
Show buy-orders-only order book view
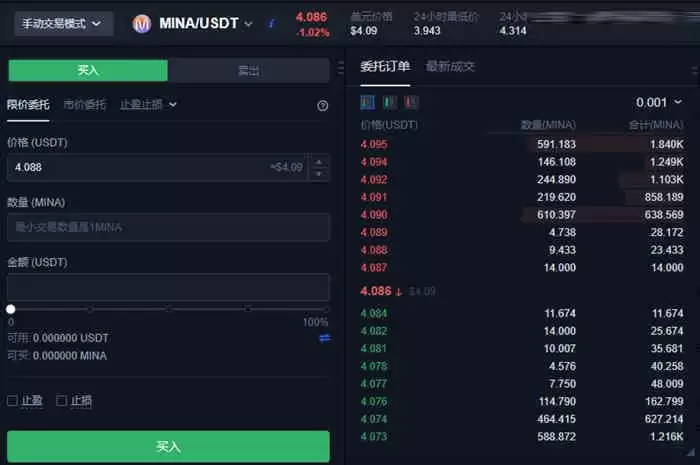point(390,102)
